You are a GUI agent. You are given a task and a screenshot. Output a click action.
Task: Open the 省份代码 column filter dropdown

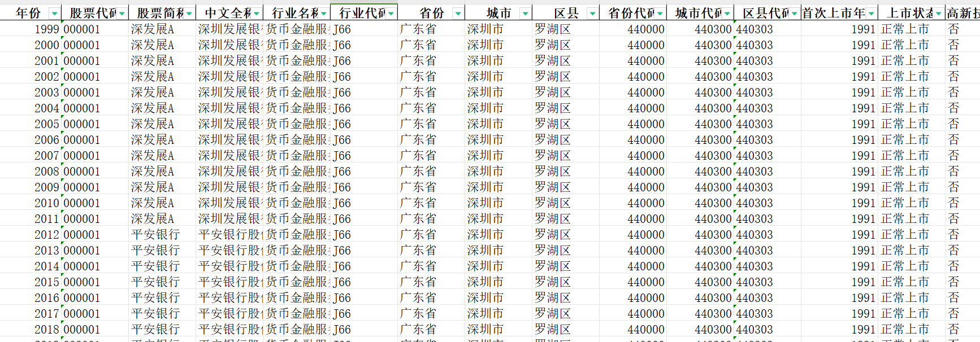click(660, 13)
